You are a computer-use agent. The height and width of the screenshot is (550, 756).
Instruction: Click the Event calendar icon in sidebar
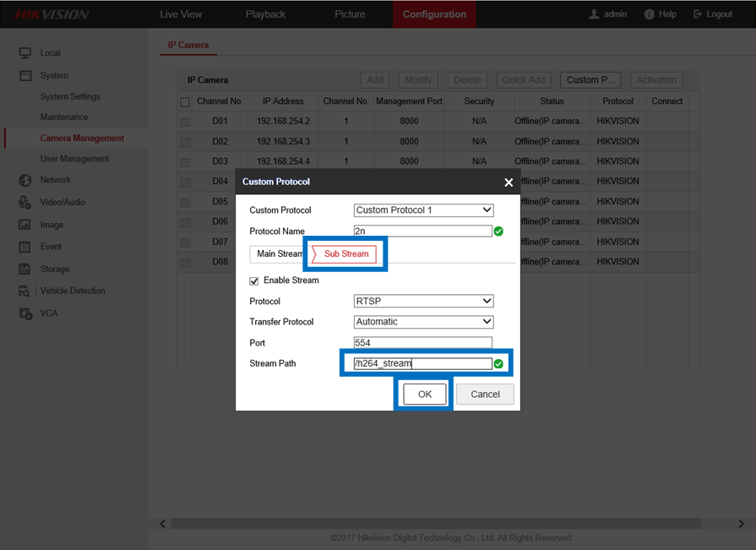coord(24,247)
